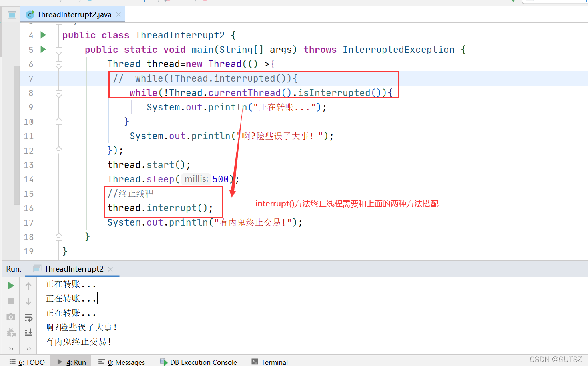Click console output line '啊?险些误了大事!'
Image resolution: width=588 pixels, height=366 pixels.
tap(81, 327)
